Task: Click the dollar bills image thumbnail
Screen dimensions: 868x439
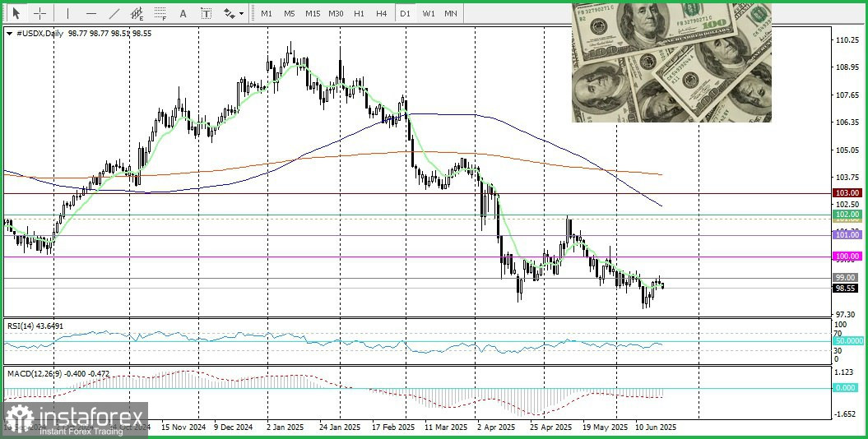Action: pyautogui.click(x=671, y=62)
